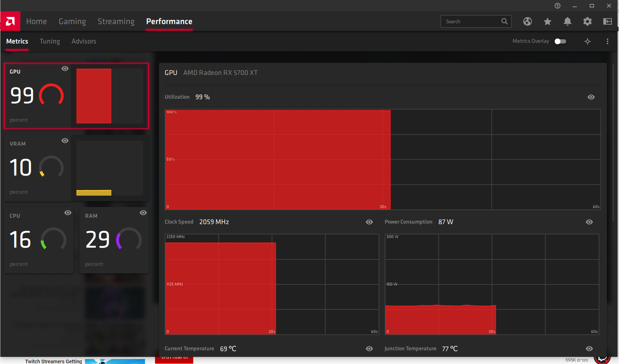
Task: Toggle the Power Consumption eye icon
Action: 589,222
